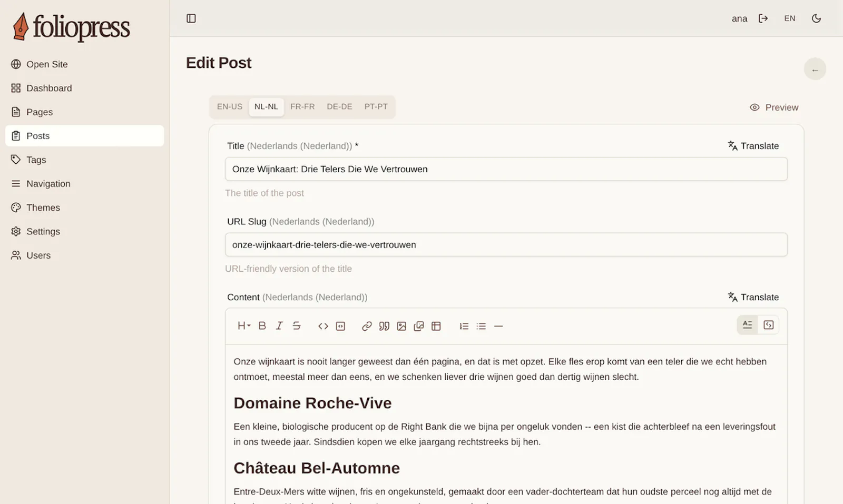
Task: Insert a hyperlink in the content
Action: pyautogui.click(x=367, y=326)
